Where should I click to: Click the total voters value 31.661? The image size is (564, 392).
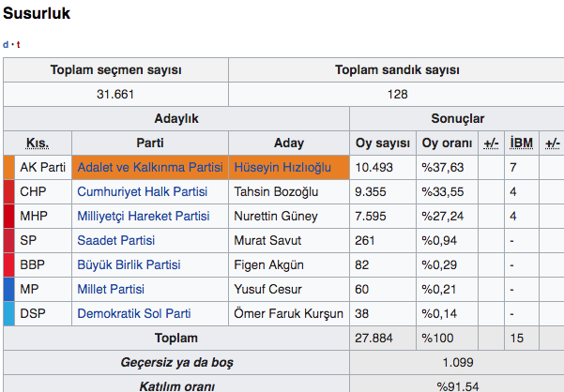115,95
